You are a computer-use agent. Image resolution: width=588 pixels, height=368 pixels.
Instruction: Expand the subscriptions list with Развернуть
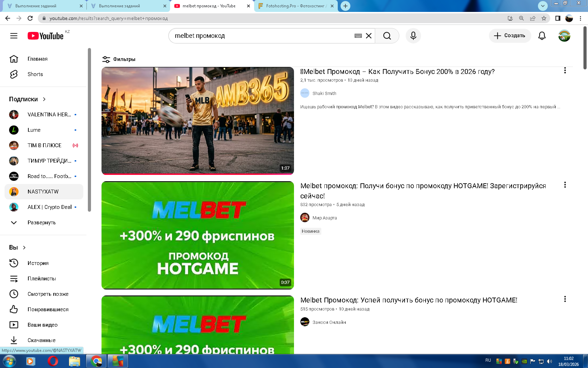(x=41, y=223)
